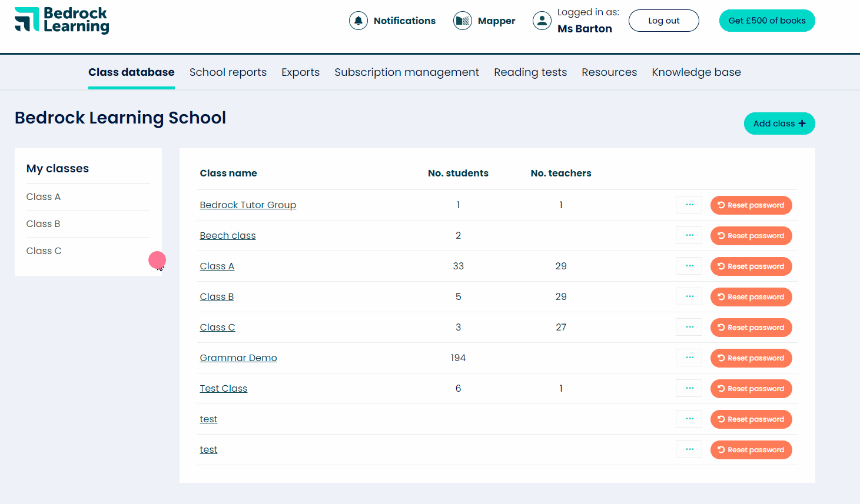Reset password for Class A row
860x504 pixels.
(x=751, y=266)
